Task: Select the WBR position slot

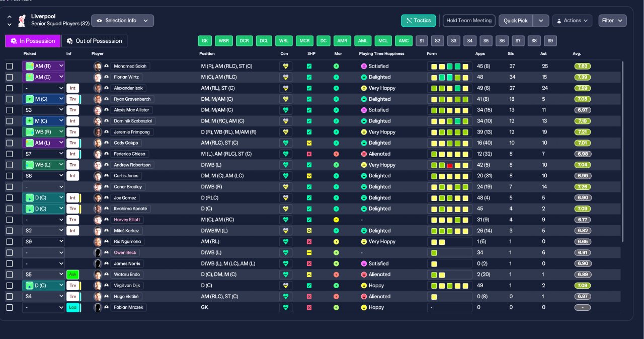Action: 224,41
